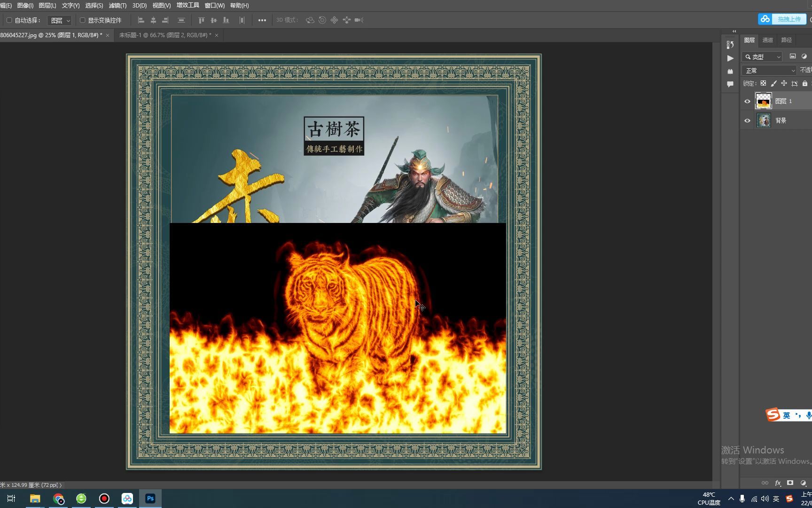Open the 类型 layer filter dropdown
This screenshot has height=508, width=812.
point(762,57)
